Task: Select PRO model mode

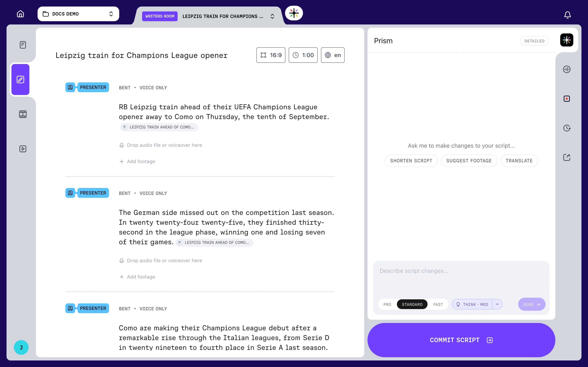Action: coord(387,304)
